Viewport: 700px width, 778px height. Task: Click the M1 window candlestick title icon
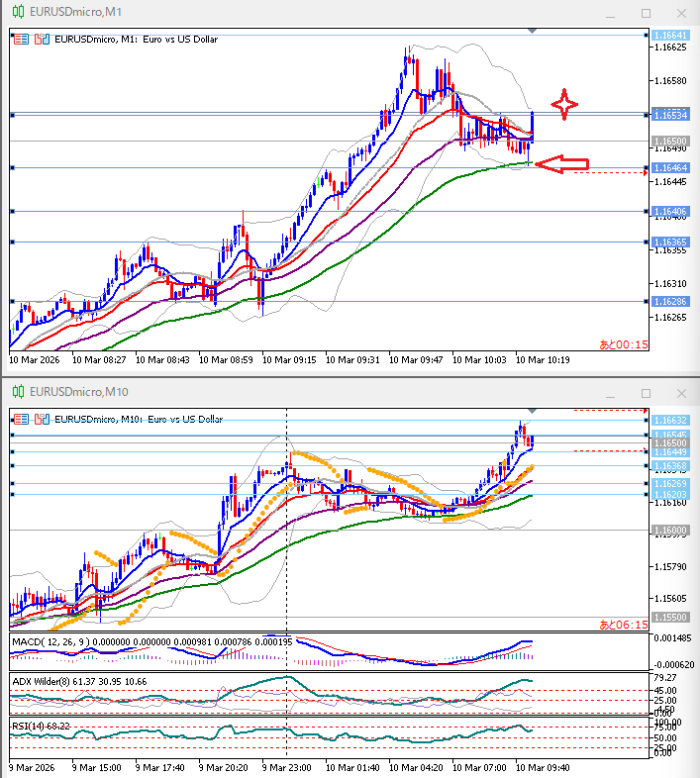[x=16, y=13]
